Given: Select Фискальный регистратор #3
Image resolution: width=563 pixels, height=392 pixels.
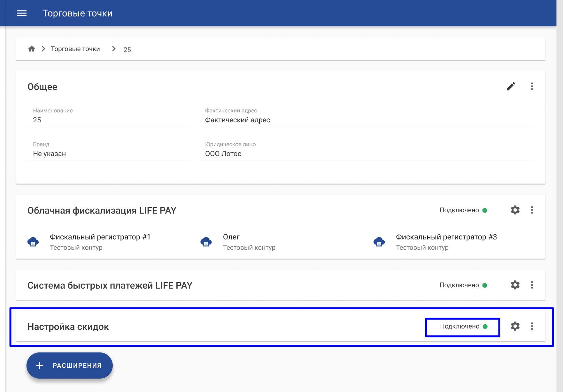Looking at the screenshot, I should (x=446, y=237).
